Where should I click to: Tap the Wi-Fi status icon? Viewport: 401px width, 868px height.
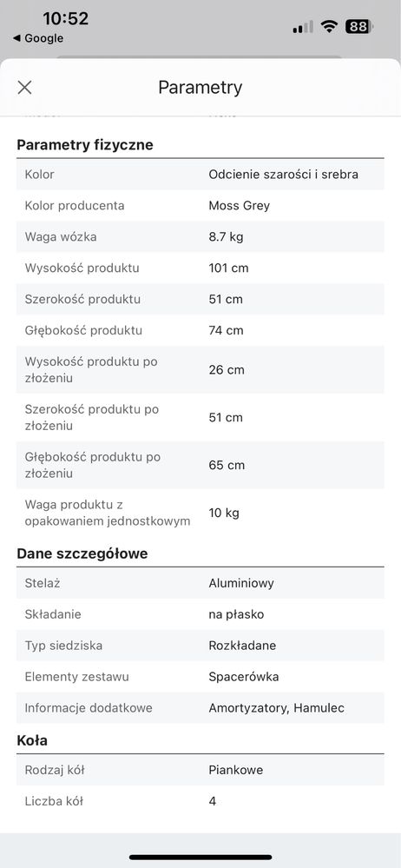[330, 27]
